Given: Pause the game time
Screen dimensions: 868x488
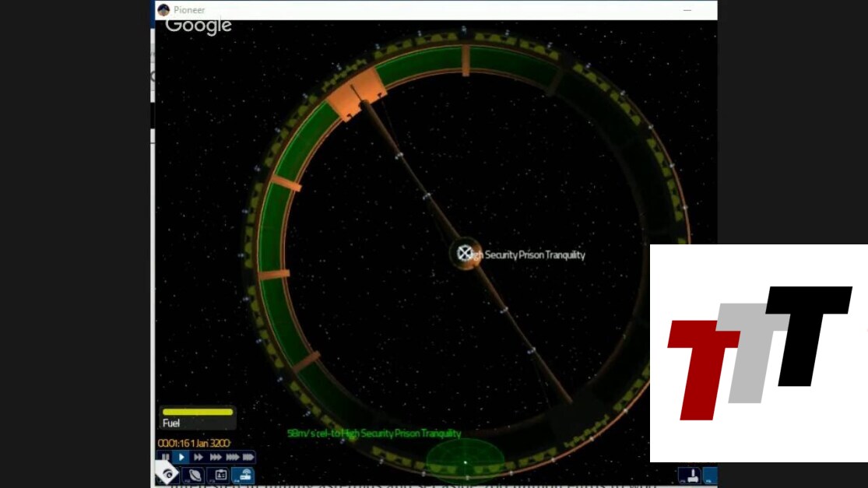Looking at the screenshot, I should (x=165, y=458).
